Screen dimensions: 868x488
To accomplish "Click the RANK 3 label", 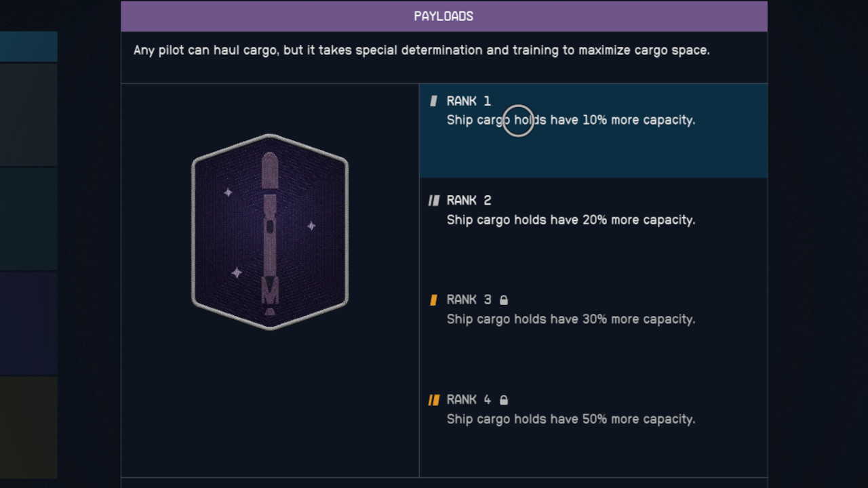I will tap(469, 300).
